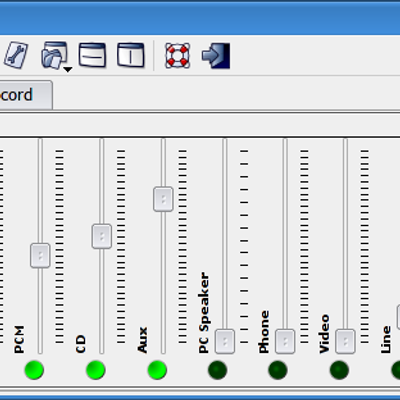Click the CD channel label

point(81,344)
